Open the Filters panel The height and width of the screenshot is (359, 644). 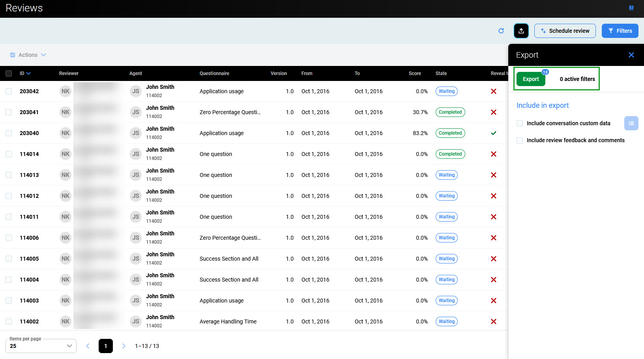(620, 31)
